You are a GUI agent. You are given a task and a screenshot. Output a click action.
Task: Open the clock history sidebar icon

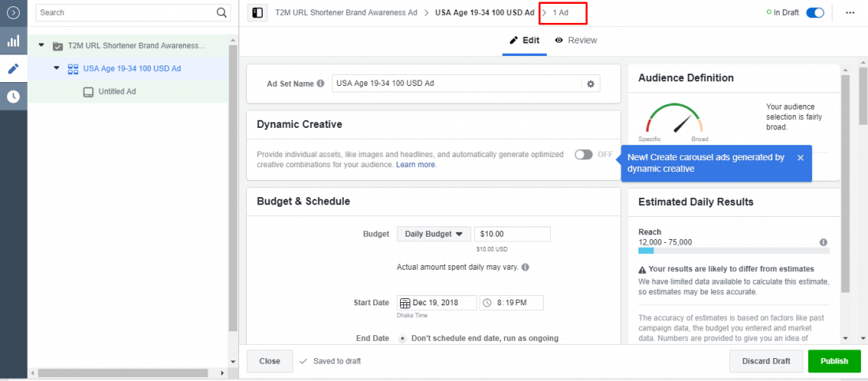coord(13,96)
